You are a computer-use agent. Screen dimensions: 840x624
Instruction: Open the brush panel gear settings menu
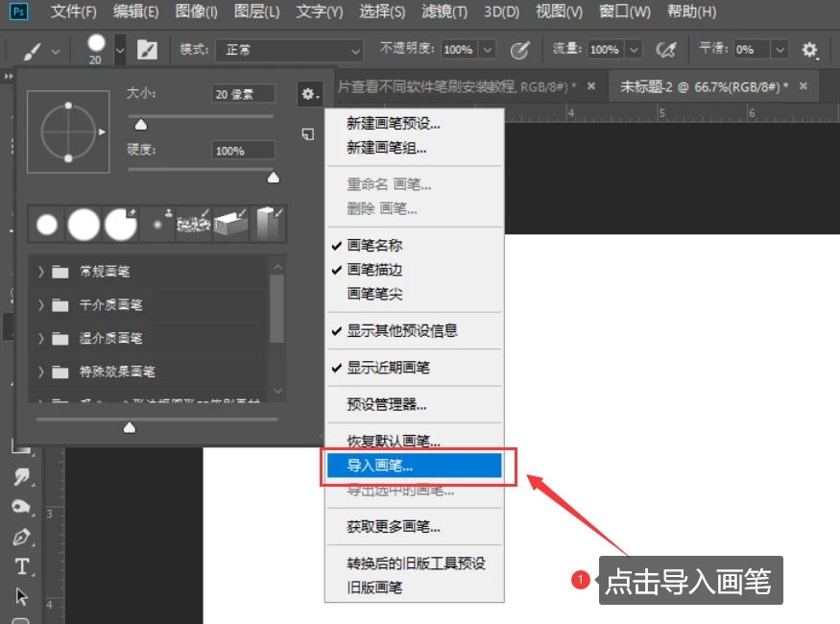(308, 94)
